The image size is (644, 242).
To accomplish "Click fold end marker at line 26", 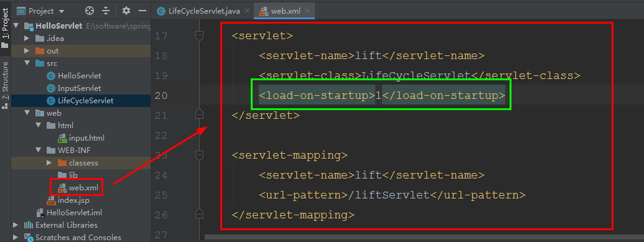I will (199, 214).
